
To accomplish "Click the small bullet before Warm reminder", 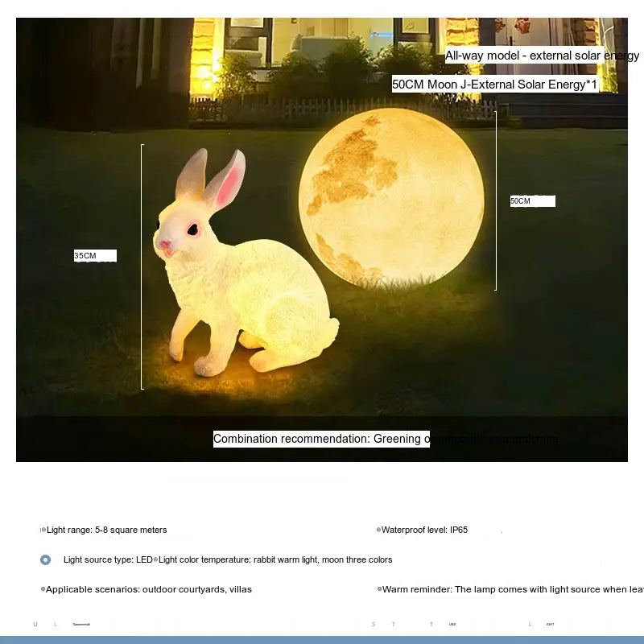I will coord(378,589).
